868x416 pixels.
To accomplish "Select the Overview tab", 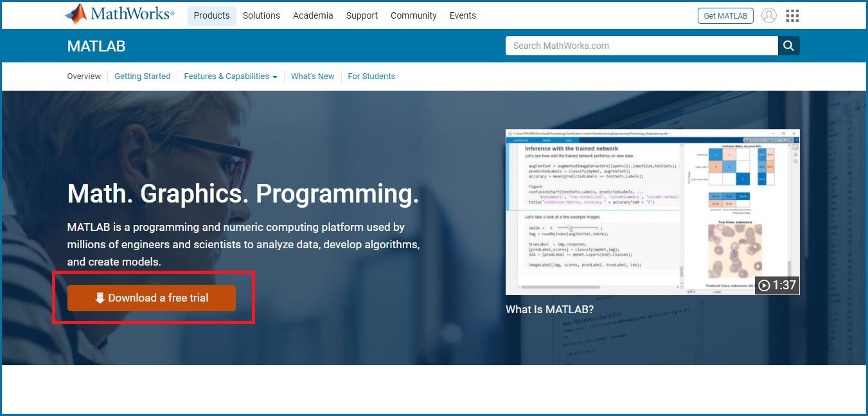I will point(84,77).
